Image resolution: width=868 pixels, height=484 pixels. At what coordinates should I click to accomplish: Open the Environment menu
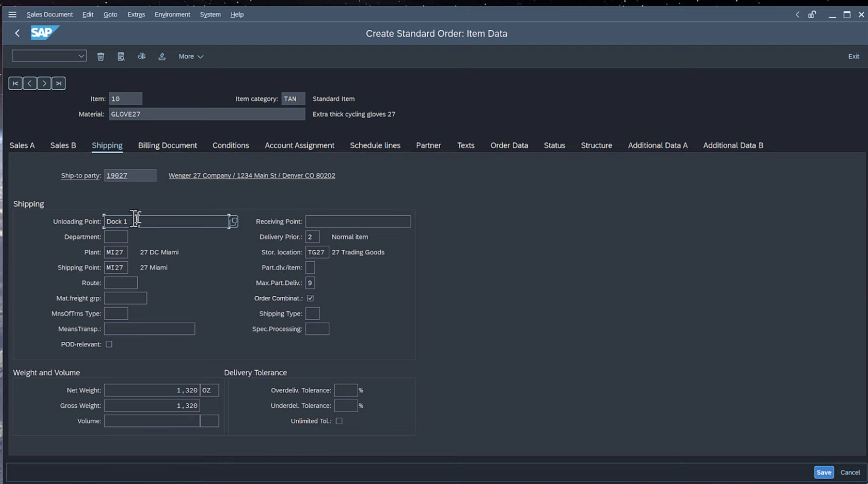(x=172, y=14)
